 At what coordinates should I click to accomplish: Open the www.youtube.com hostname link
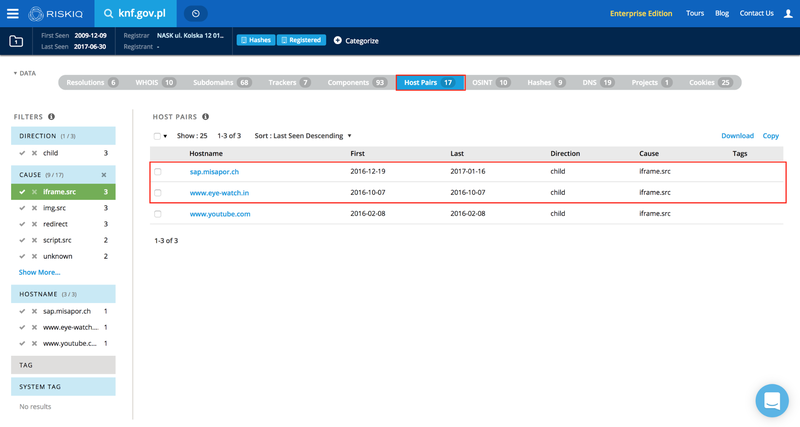(x=220, y=214)
